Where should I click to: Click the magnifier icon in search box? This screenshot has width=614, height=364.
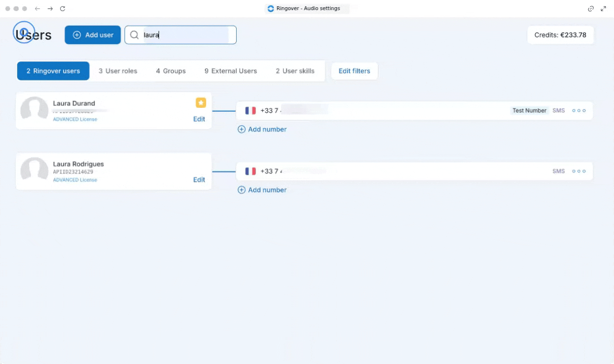pyautogui.click(x=134, y=35)
